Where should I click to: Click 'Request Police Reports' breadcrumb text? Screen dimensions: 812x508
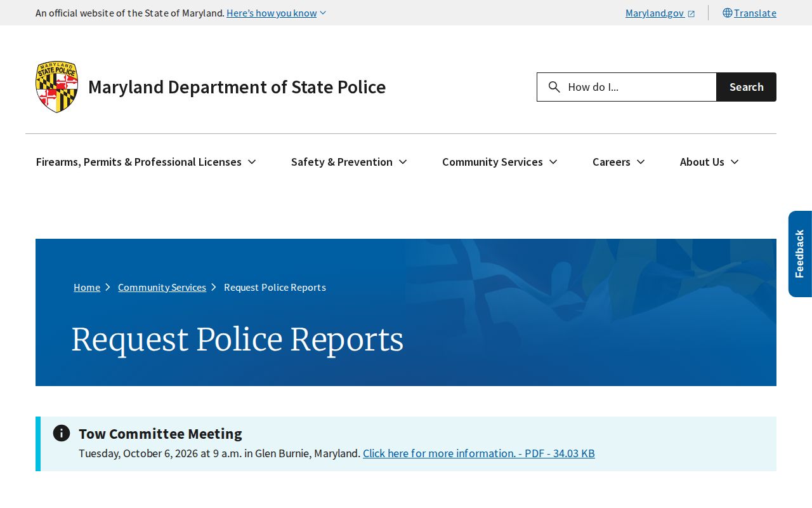(x=275, y=287)
